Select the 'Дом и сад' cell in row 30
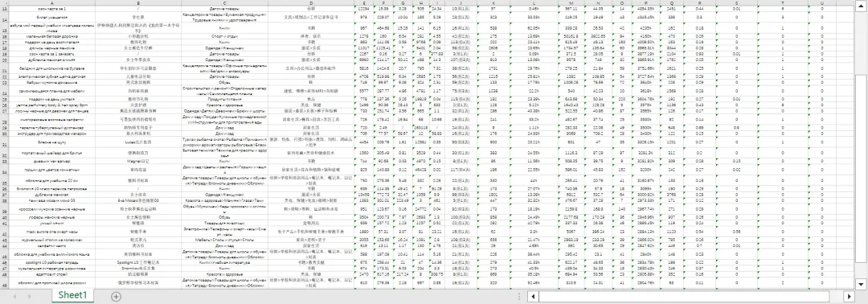This screenshot has width=868, height=304. click(x=225, y=133)
